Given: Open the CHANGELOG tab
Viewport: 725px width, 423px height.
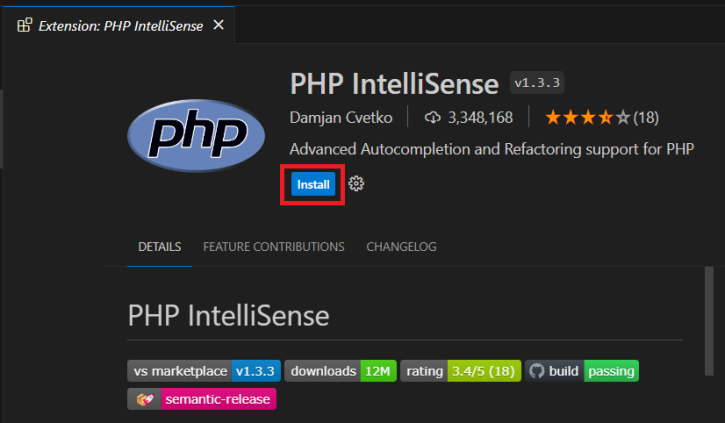Looking at the screenshot, I should (401, 247).
